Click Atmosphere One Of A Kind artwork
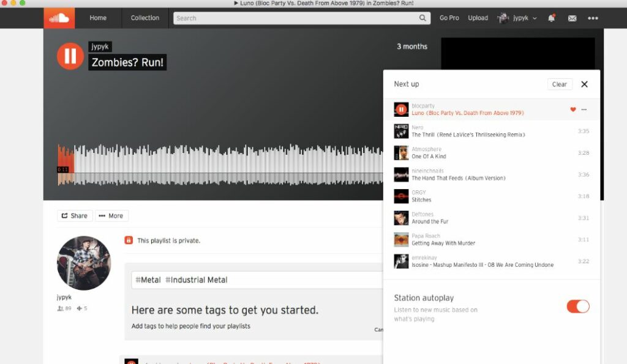The height and width of the screenshot is (364, 627). (x=401, y=152)
